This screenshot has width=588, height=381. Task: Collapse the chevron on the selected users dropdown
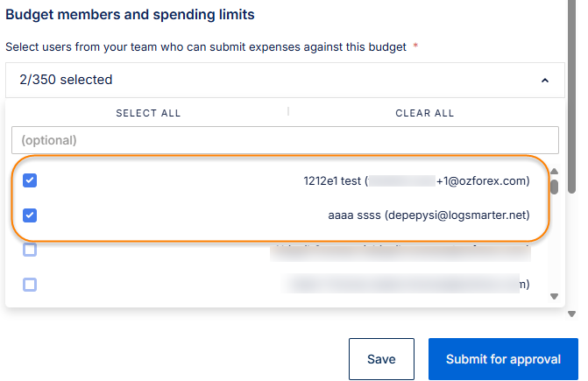(545, 80)
